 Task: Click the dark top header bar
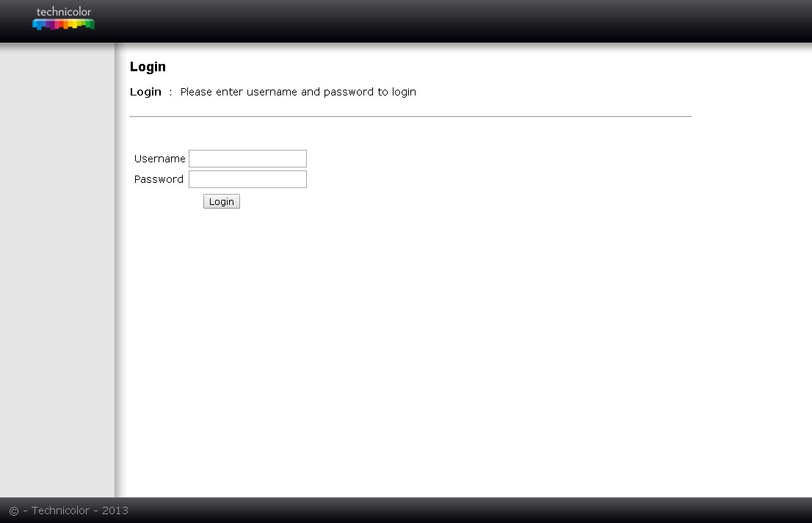[441, 21]
